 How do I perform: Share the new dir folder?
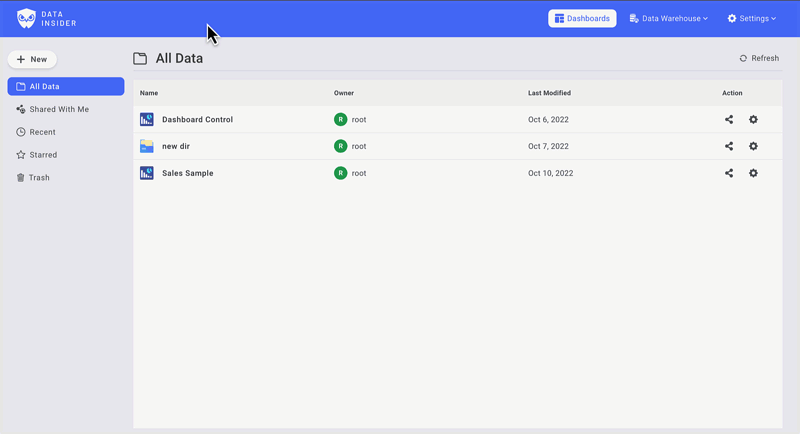coord(729,147)
